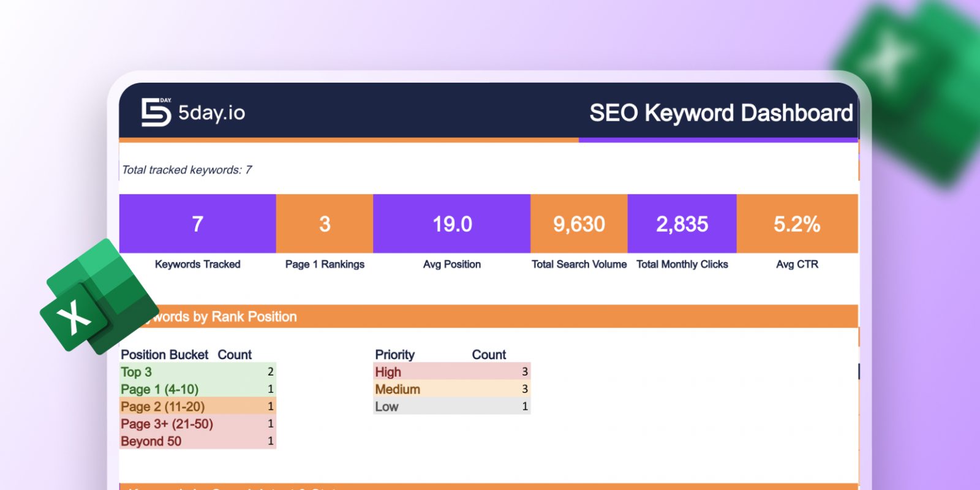
Task: Click the 9,630 Total Search Volume card
Action: [x=579, y=224]
